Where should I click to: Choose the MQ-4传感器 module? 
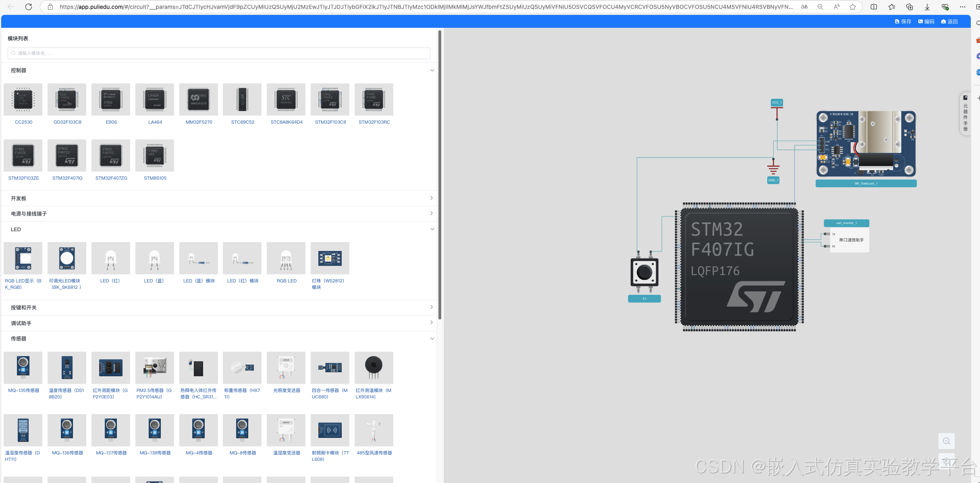click(199, 430)
